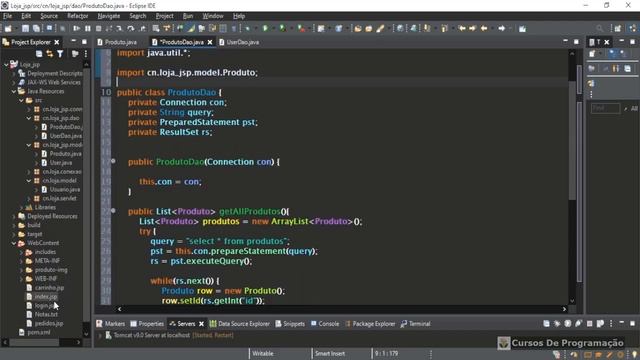Screen dimensions: 640x360
Task: Open the Project Explorer View Menu
Action: point(86,53)
